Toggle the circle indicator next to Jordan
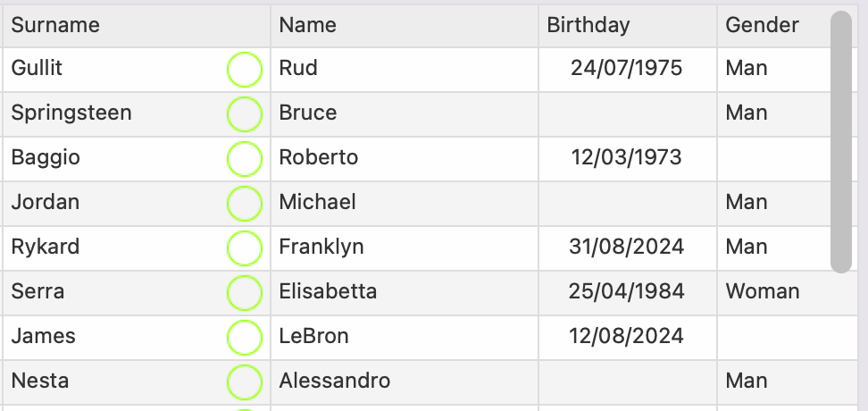Image resolution: width=868 pixels, height=411 pixels. (245, 204)
